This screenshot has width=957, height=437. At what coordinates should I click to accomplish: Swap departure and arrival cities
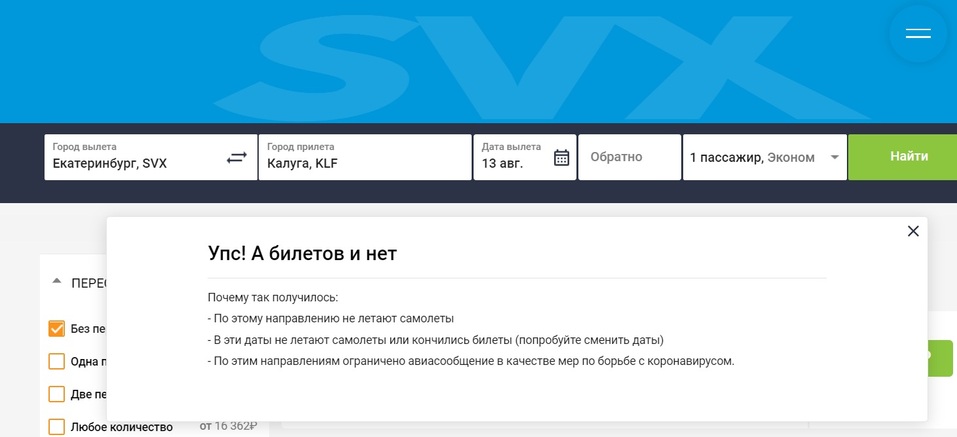236,158
